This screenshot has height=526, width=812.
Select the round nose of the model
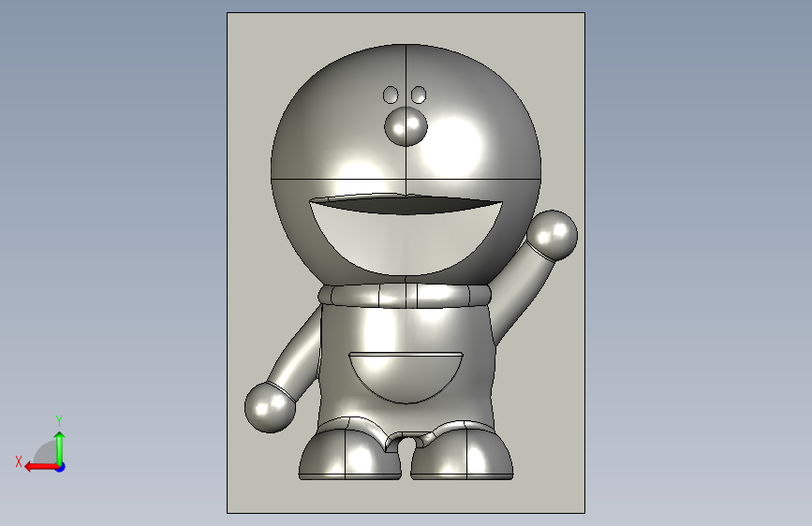click(x=406, y=126)
